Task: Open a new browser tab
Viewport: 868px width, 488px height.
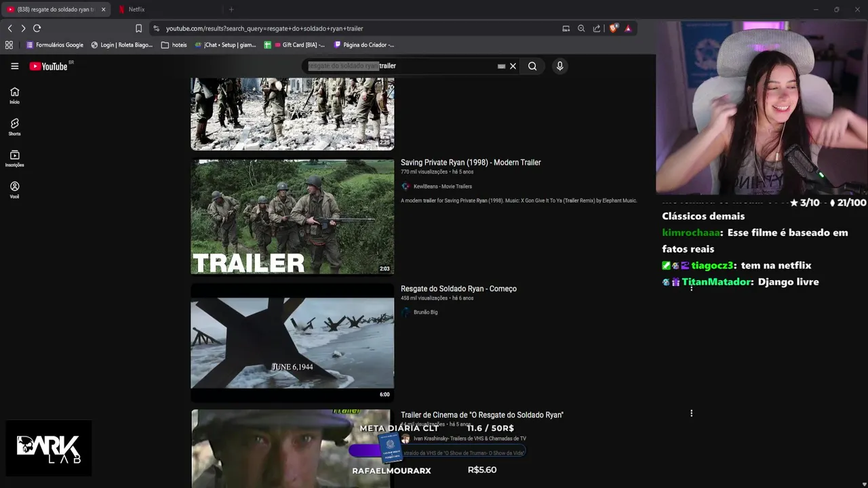Action: coord(231,9)
